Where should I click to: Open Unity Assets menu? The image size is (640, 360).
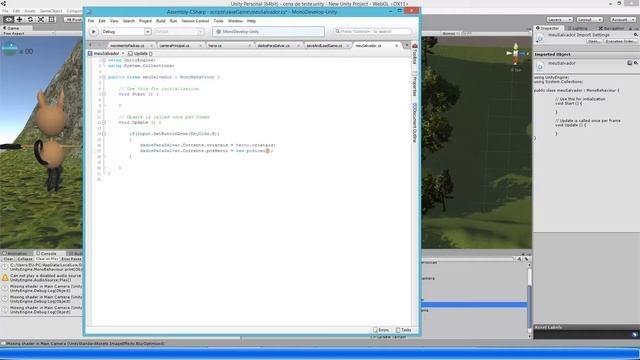coord(30,11)
